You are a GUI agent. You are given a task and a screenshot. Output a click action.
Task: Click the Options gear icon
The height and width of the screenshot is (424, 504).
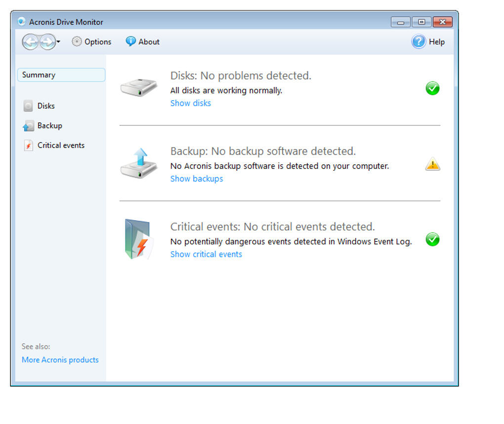coord(77,41)
